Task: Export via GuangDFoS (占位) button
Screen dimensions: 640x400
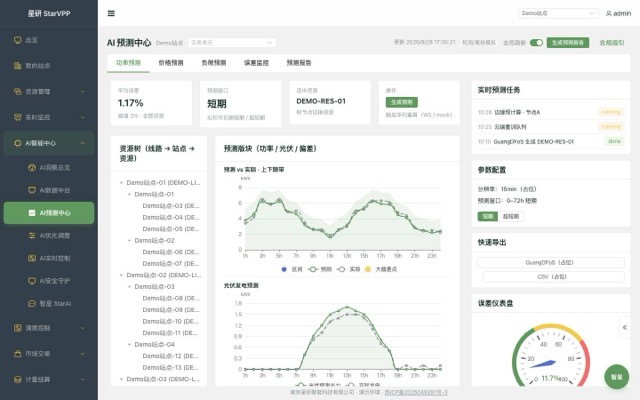Action: pos(551,262)
